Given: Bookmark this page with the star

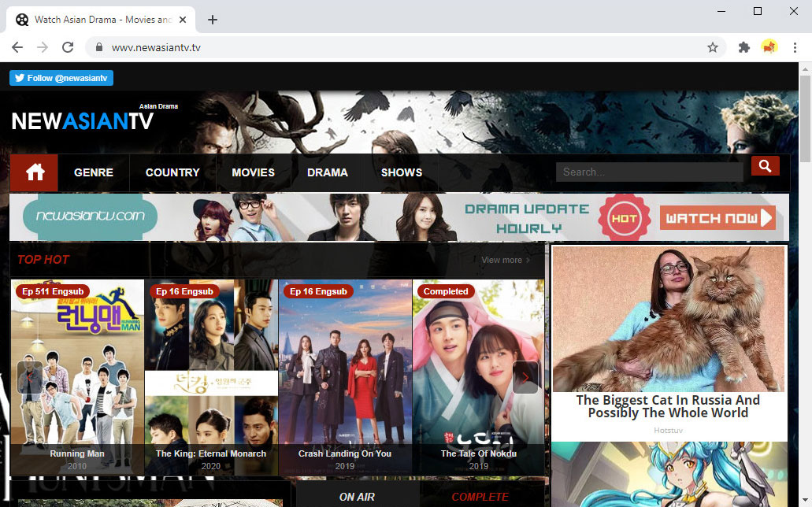Looking at the screenshot, I should [713, 48].
